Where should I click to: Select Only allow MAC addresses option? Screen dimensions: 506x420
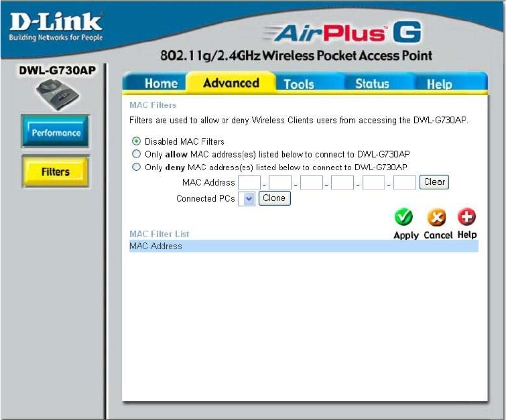pyautogui.click(x=137, y=154)
